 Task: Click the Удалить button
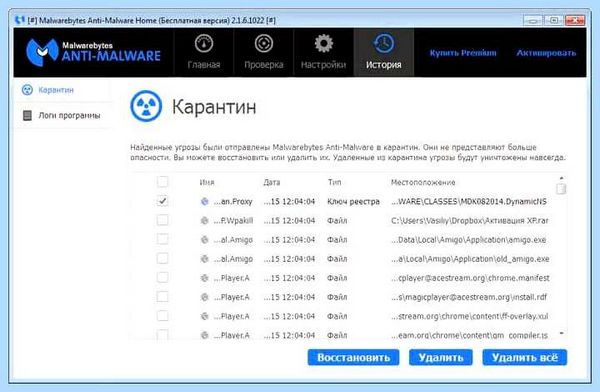tap(441, 358)
